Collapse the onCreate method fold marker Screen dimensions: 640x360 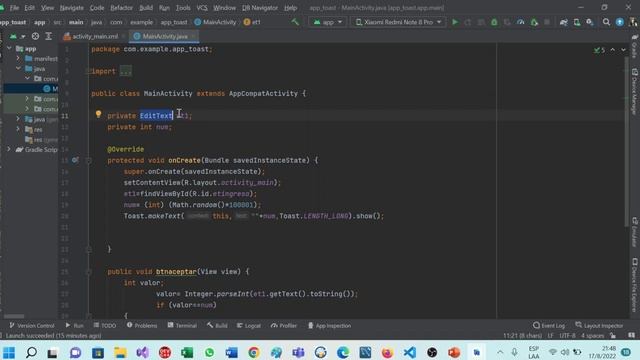click(89, 160)
